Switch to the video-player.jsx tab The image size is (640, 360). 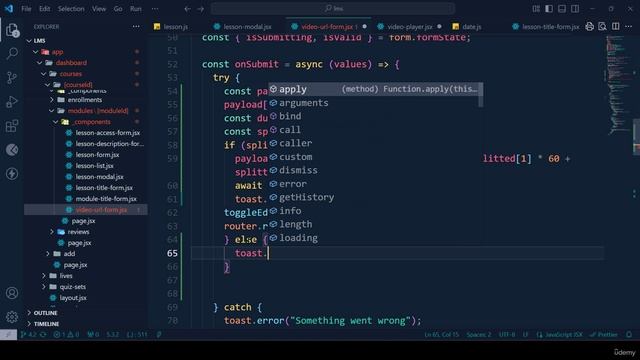click(x=409, y=27)
